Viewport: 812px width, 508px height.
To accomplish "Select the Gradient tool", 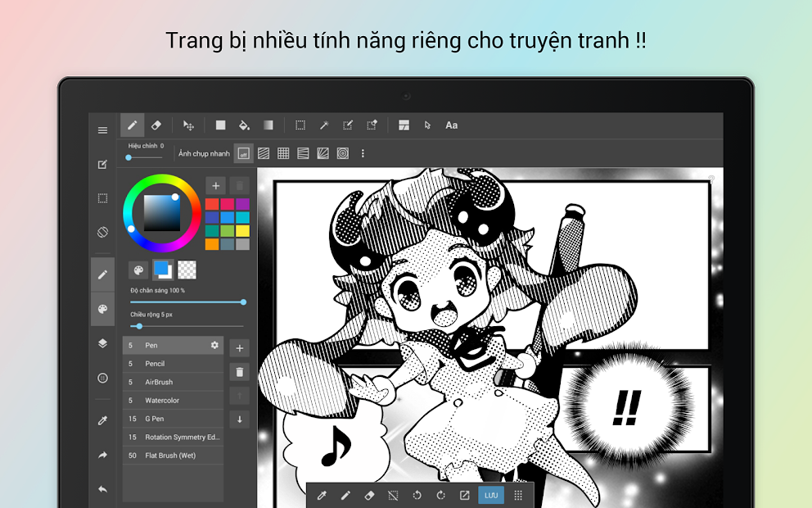I will pyautogui.click(x=268, y=125).
